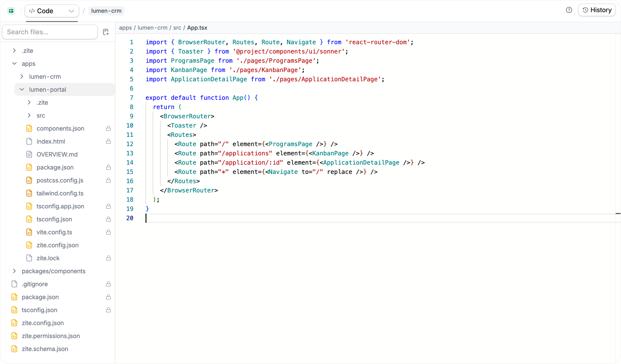
Task: Open lumen-portal tsconfig.json file
Action: (54, 219)
